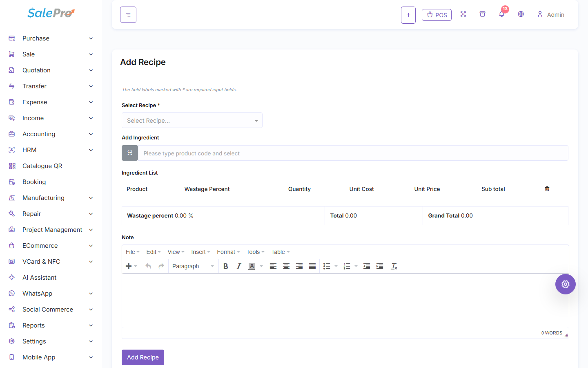This screenshot has width=588, height=368.
Task: Insert a bulleted list in the note
Action: (x=327, y=266)
